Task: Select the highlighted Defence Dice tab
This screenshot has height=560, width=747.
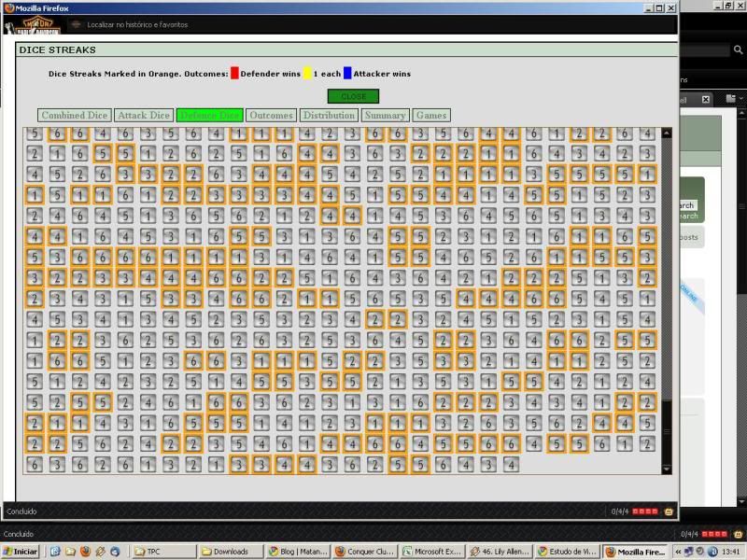Action: coord(209,115)
